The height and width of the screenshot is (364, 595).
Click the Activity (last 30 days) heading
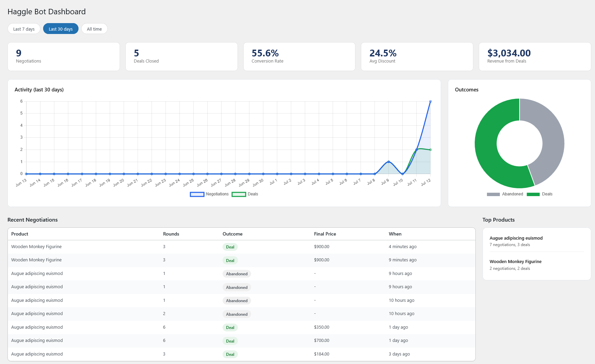(x=39, y=90)
